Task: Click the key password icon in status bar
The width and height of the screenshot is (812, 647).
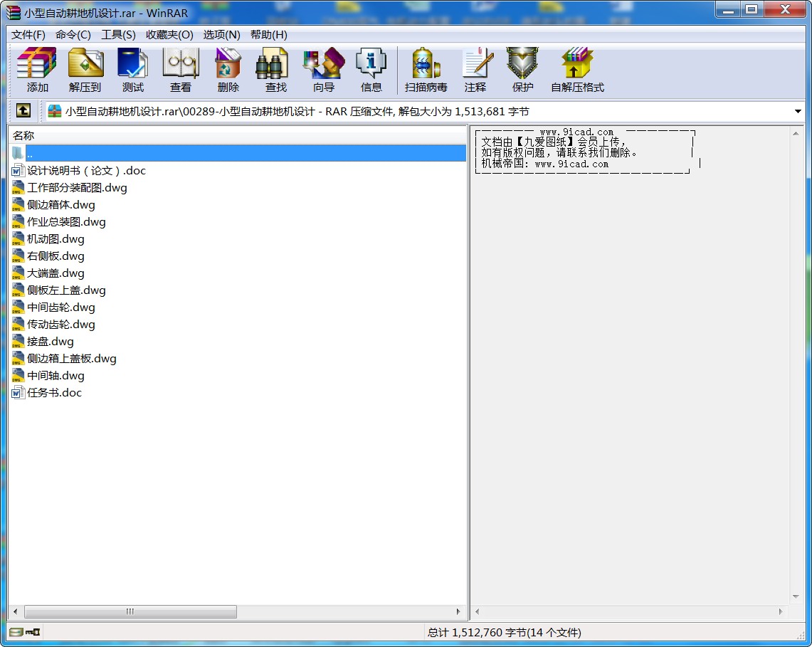Action: pos(33,632)
